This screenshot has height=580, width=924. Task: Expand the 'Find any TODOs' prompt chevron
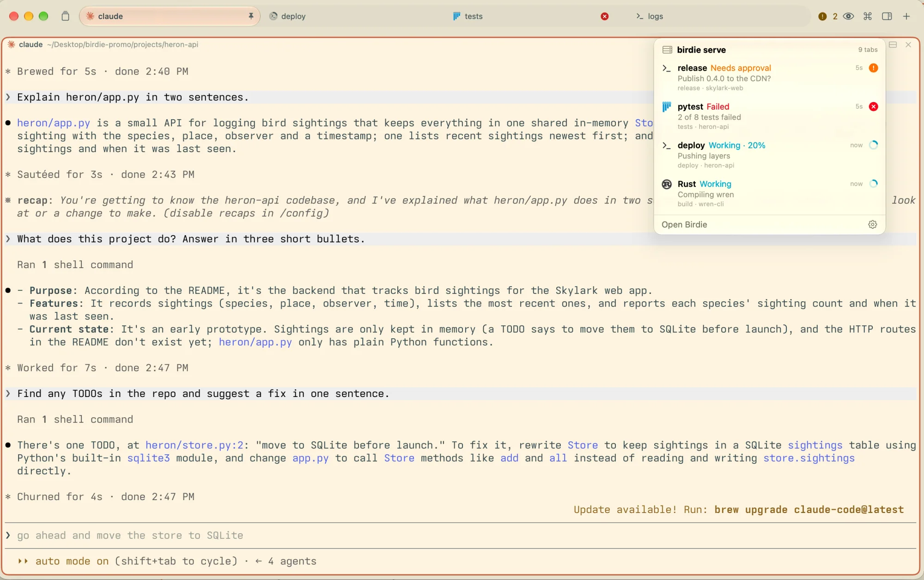(8, 394)
